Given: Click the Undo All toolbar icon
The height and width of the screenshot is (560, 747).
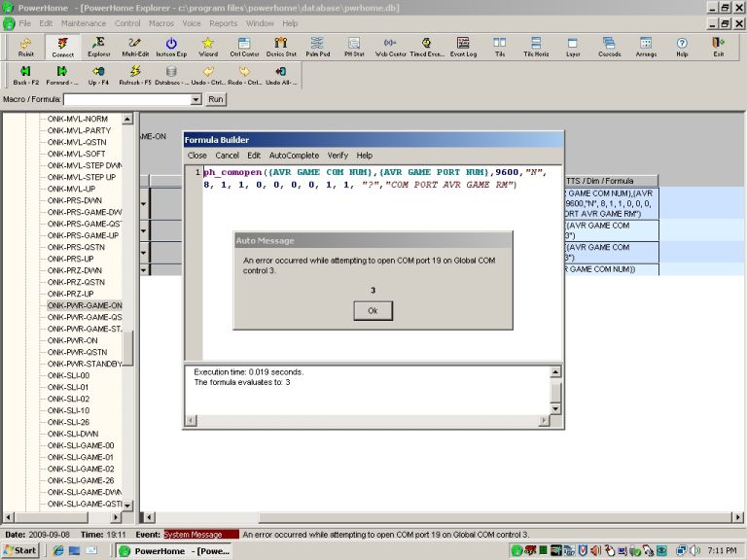Looking at the screenshot, I should click(280, 75).
